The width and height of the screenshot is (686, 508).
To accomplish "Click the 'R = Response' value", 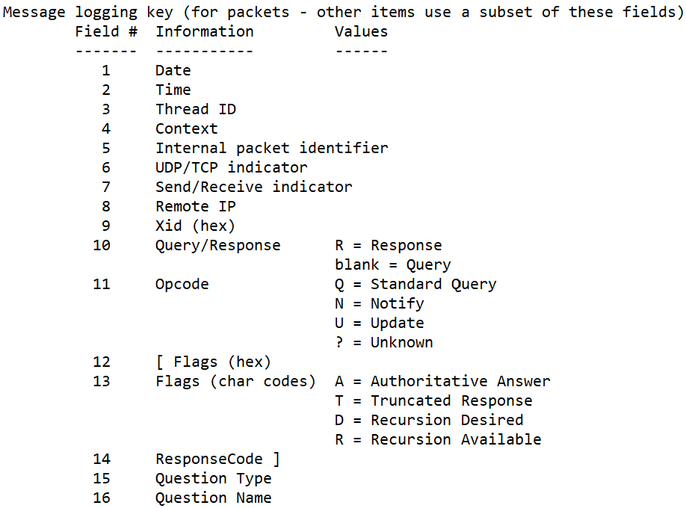I will 388,245.
